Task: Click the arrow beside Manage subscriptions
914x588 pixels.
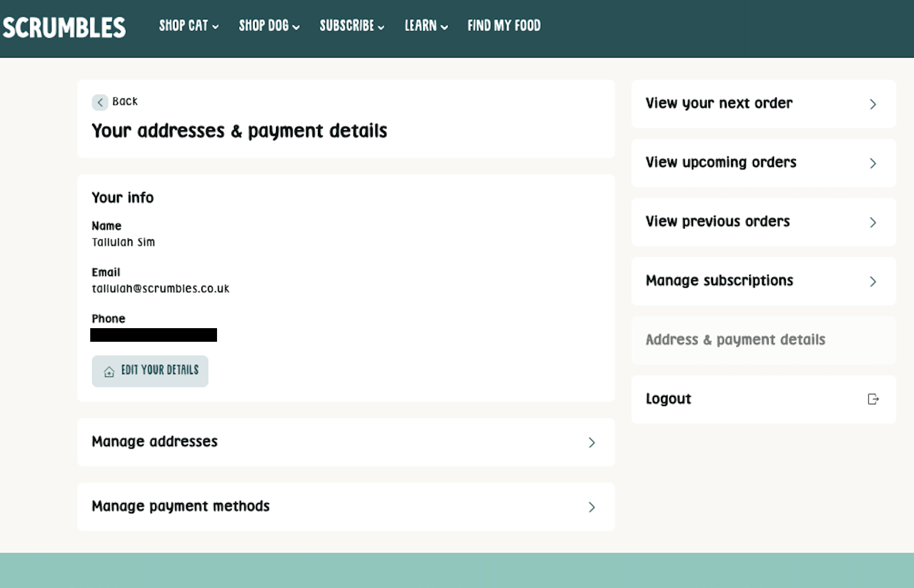Action: click(x=873, y=281)
